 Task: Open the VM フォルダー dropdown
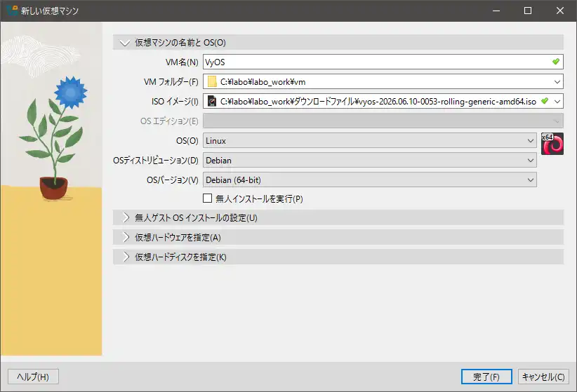coord(557,81)
